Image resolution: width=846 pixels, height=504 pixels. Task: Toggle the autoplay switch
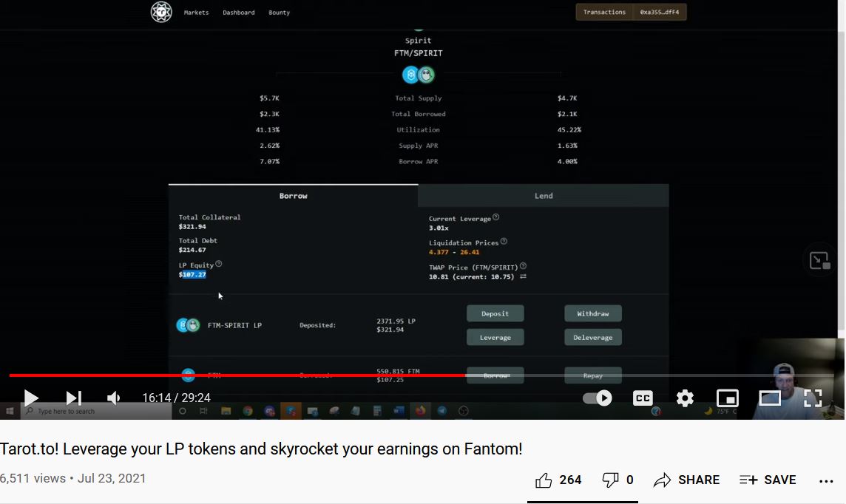[x=598, y=398]
